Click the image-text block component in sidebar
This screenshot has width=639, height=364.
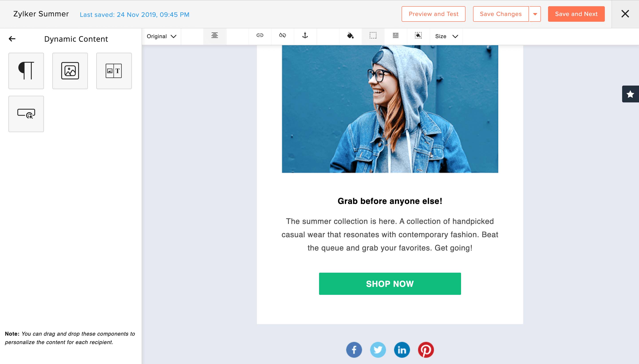pyautogui.click(x=113, y=71)
